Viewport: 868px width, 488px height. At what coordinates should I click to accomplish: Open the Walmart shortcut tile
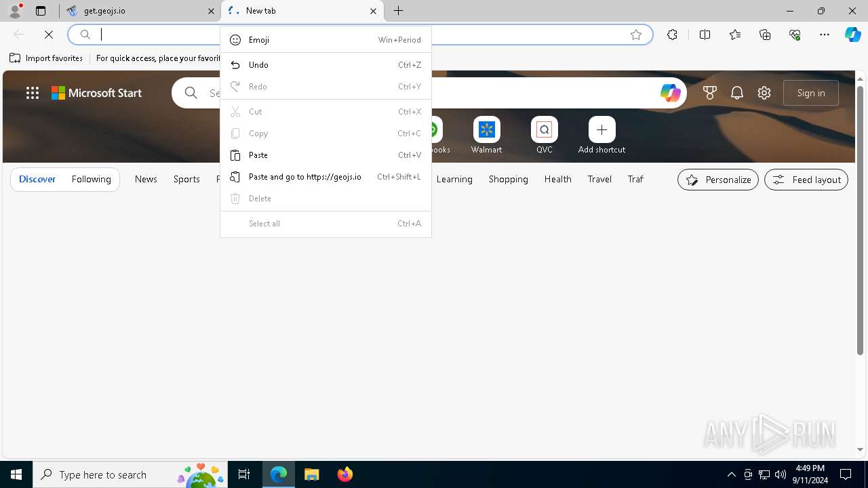(x=486, y=136)
